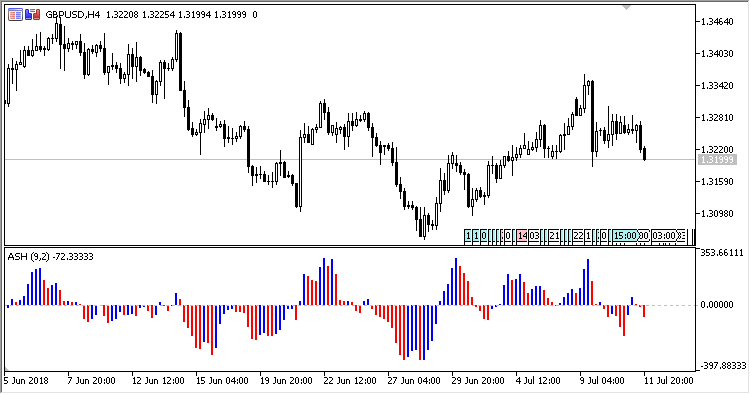
Task: Click the 5 Jun 2018 time label
Action: click(x=26, y=381)
